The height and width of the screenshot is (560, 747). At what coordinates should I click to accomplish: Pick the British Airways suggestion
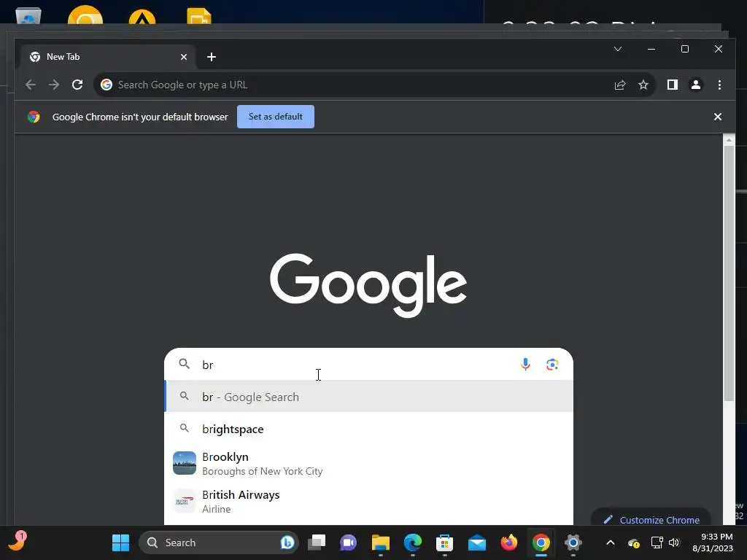coord(368,501)
